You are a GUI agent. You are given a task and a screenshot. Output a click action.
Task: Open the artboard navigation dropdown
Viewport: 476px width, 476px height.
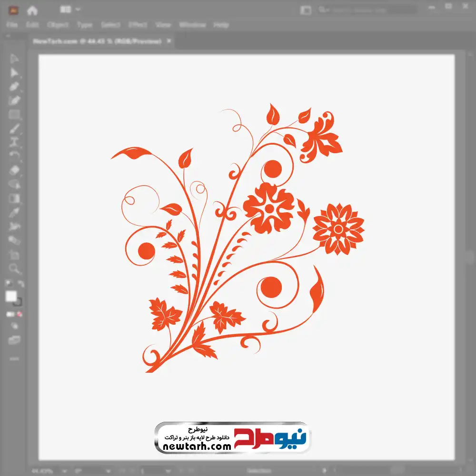(x=168, y=471)
